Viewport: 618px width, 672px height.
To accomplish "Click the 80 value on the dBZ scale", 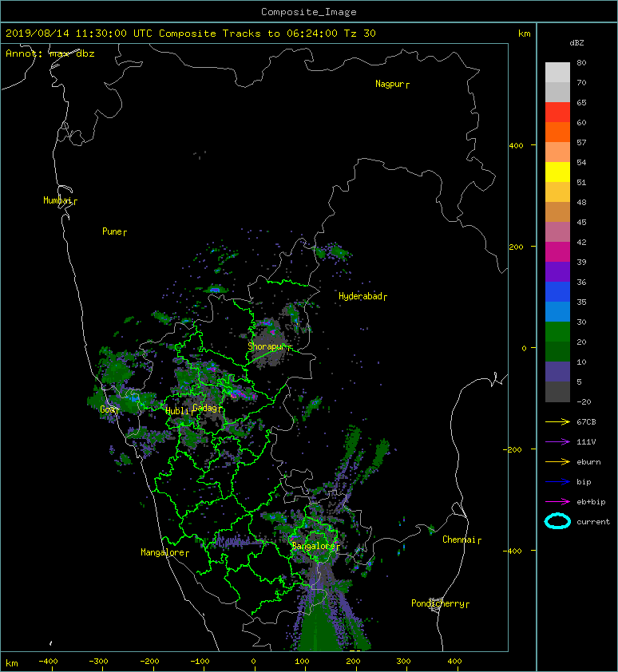I will (x=581, y=62).
